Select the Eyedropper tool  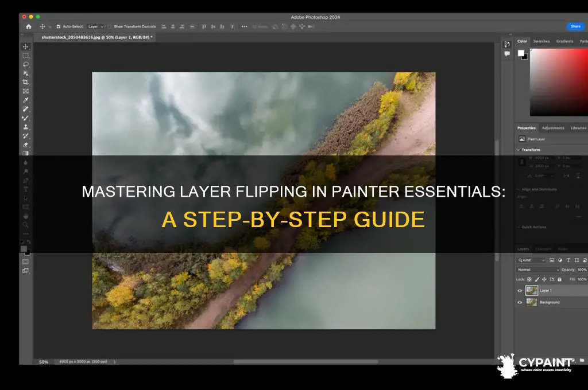point(25,100)
